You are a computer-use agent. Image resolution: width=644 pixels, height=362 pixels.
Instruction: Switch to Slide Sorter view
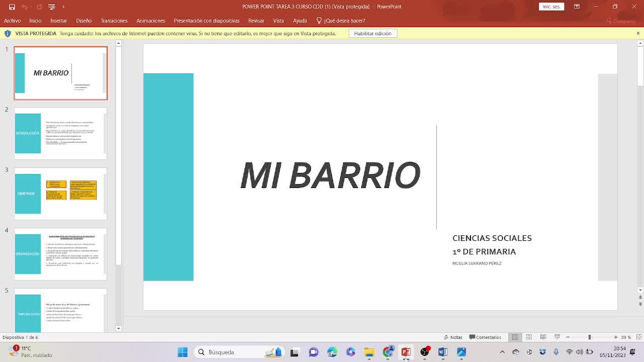(x=529, y=337)
